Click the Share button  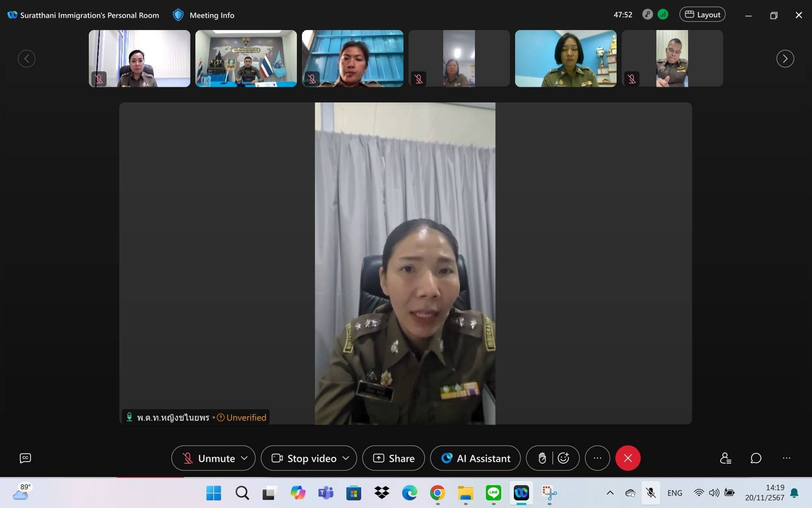pos(393,458)
